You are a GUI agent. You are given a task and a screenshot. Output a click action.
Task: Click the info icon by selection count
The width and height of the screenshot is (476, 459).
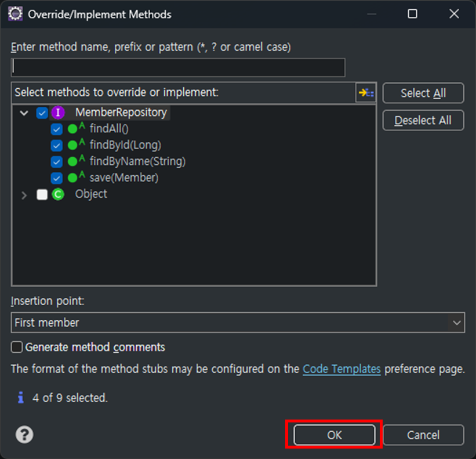pos(21,397)
